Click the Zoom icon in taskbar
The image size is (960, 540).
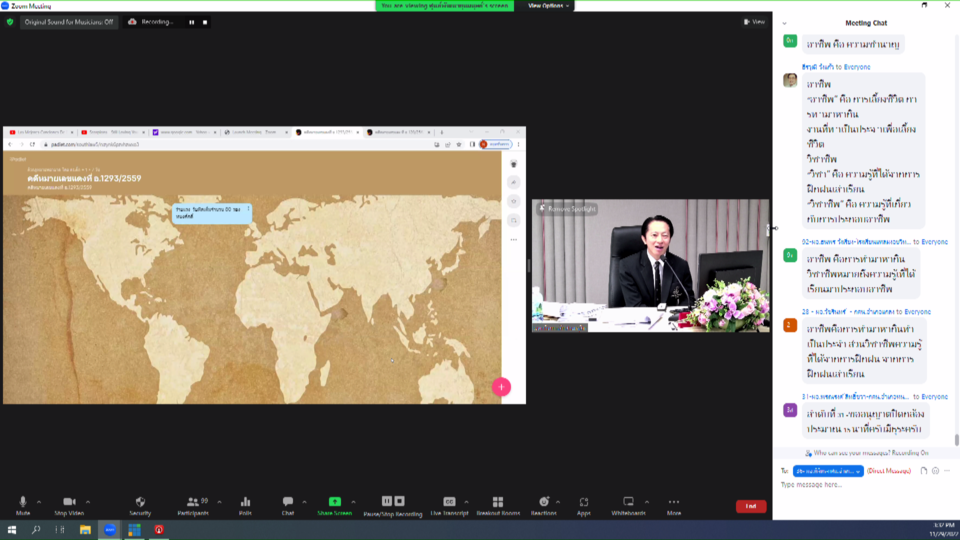click(110, 530)
